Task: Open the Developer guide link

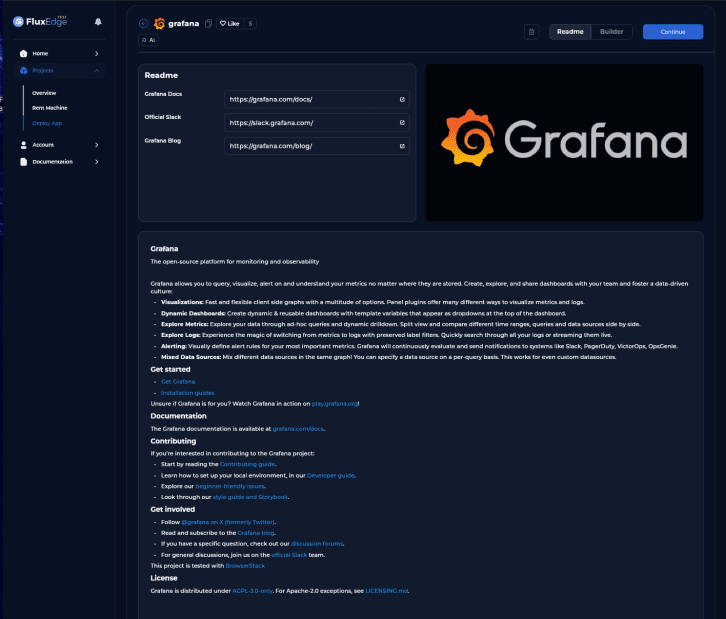Action: (x=331, y=475)
